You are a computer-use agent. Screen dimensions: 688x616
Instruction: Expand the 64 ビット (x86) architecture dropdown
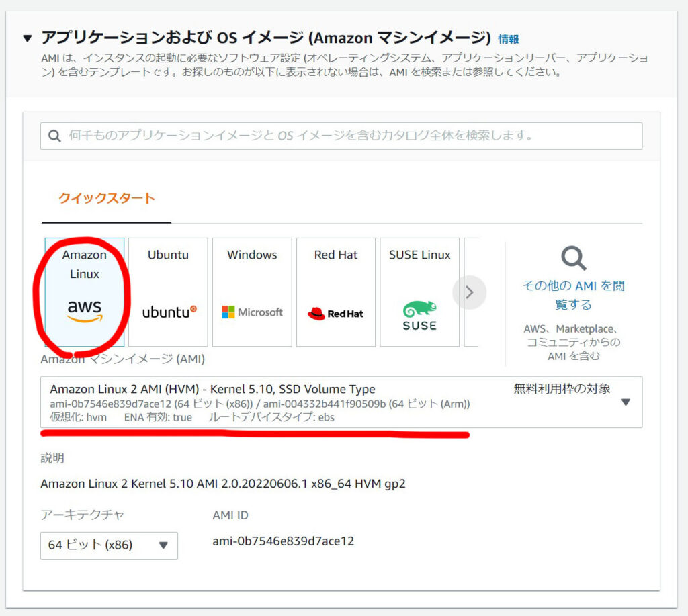pos(109,545)
